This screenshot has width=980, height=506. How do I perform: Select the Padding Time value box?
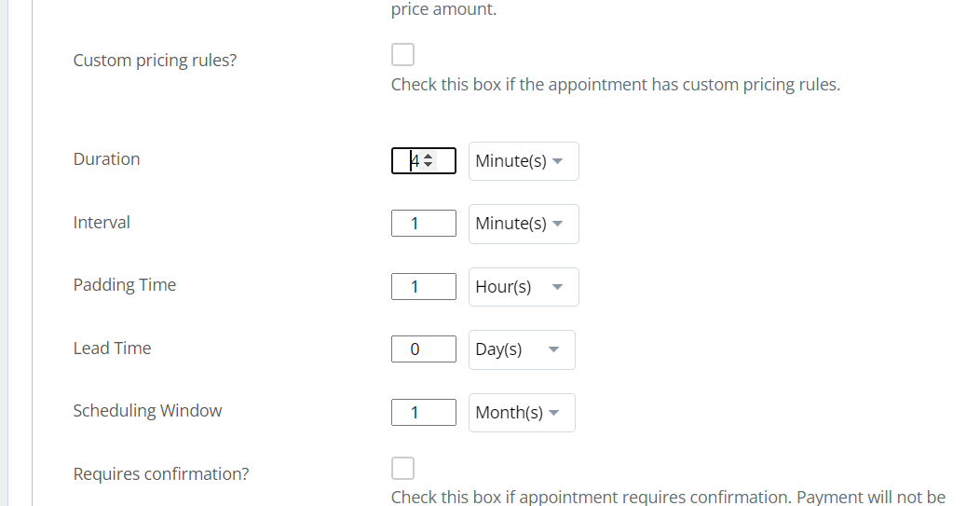click(424, 287)
